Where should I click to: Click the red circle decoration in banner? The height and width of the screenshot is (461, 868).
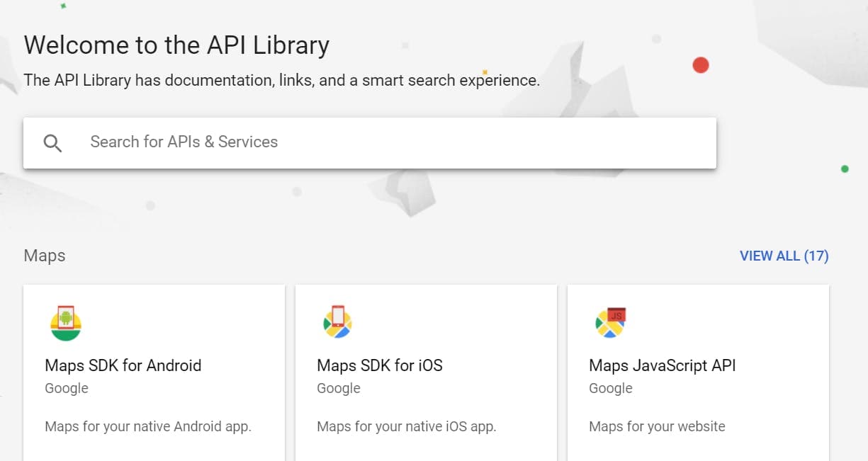pyautogui.click(x=701, y=65)
